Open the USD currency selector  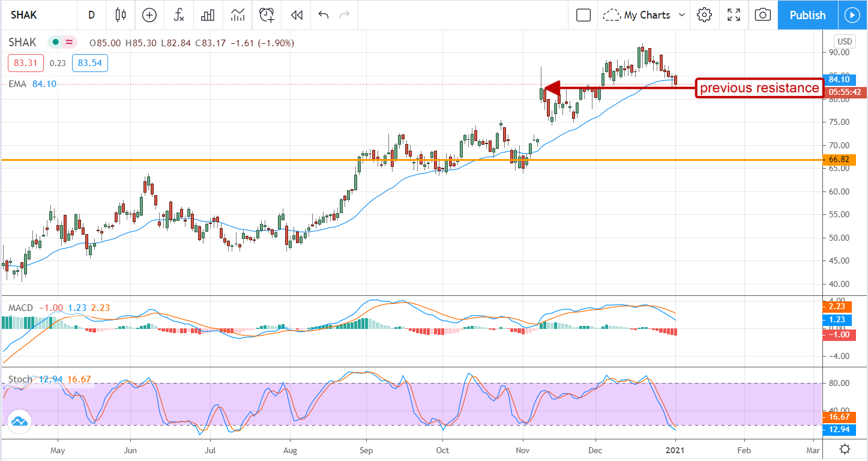(x=845, y=41)
